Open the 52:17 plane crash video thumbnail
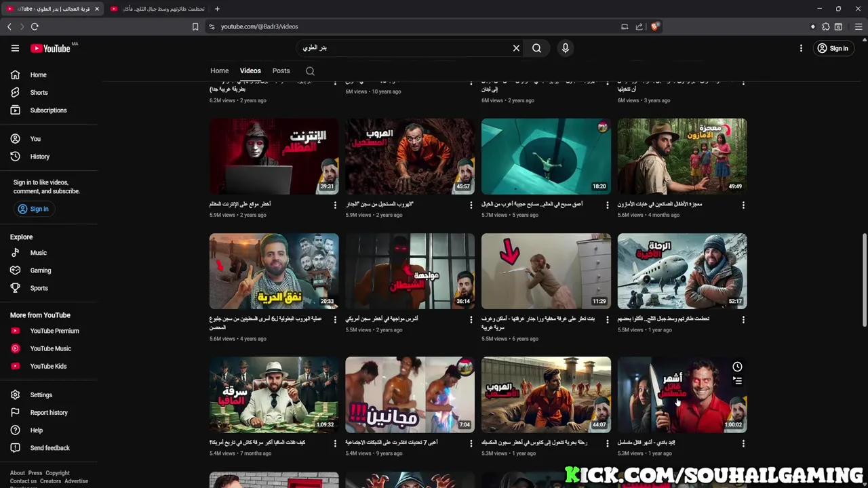 click(682, 271)
